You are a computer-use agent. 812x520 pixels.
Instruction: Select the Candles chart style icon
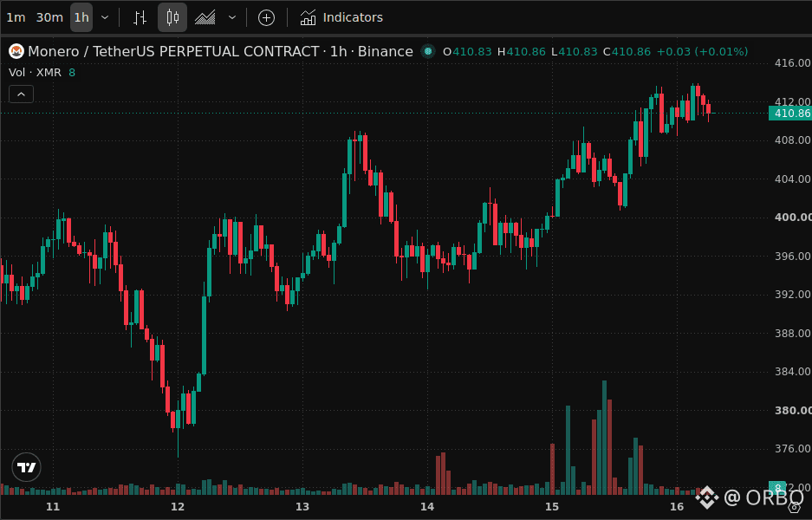tap(172, 17)
